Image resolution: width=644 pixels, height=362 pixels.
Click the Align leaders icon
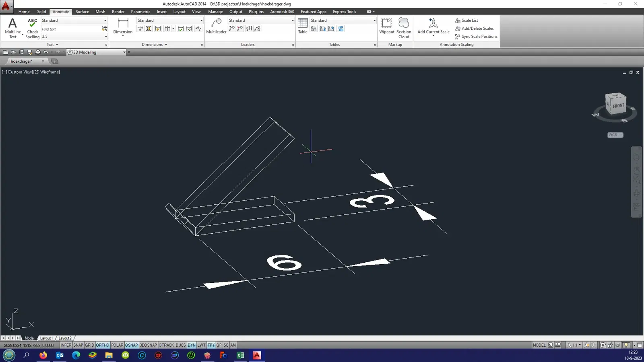click(x=249, y=29)
